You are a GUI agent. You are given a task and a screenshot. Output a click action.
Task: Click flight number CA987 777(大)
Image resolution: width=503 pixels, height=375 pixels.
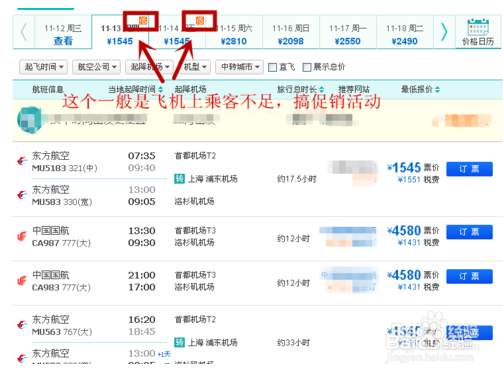(61, 243)
